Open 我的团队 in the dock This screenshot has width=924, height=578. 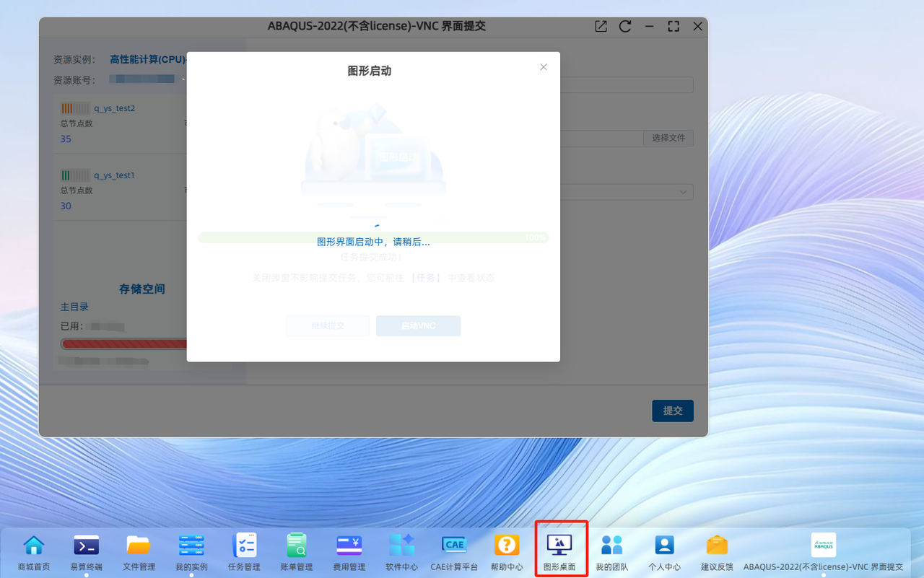tap(612, 546)
